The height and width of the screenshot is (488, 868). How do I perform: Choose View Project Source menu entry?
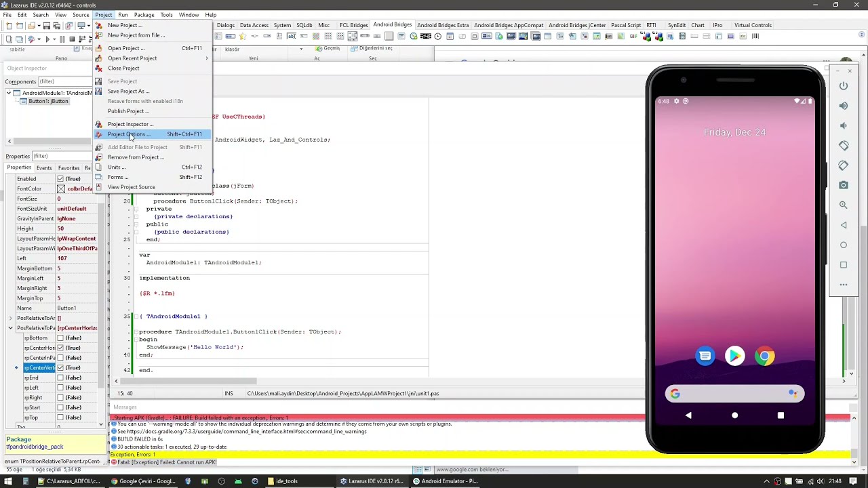[153, 187]
